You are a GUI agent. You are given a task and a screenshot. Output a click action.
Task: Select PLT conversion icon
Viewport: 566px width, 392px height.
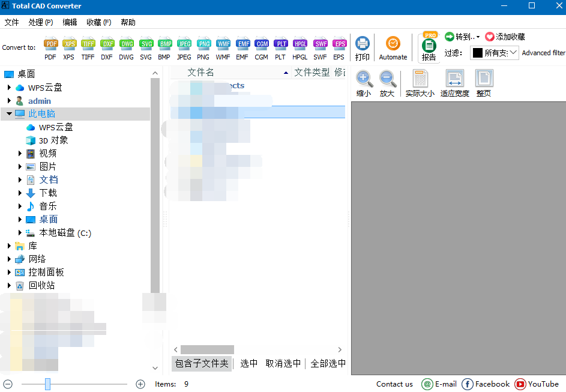click(x=280, y=48)
